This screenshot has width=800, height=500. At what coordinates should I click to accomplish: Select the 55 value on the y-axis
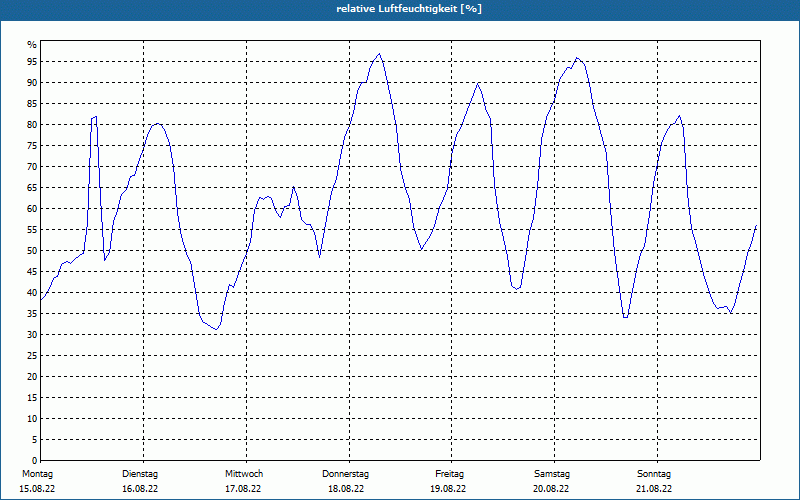(32, 230)
